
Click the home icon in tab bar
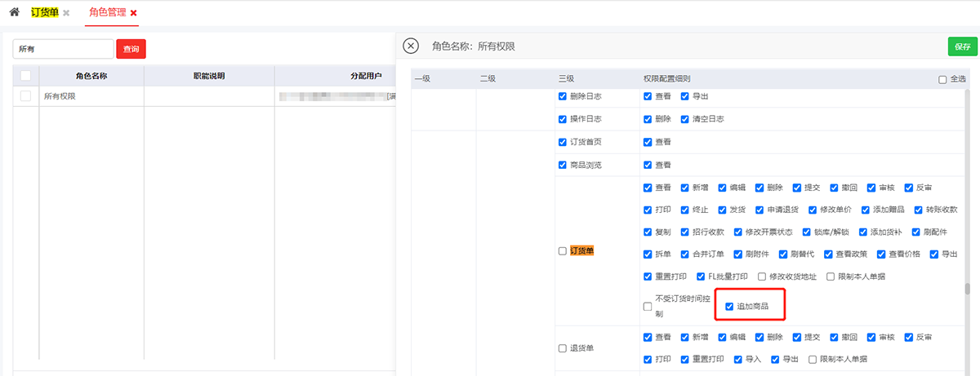pyautogui.click(x=14, y=13)
